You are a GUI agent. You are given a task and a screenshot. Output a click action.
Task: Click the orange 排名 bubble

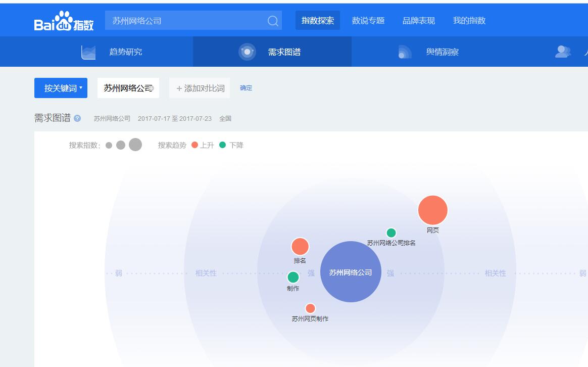click(300, 247)
